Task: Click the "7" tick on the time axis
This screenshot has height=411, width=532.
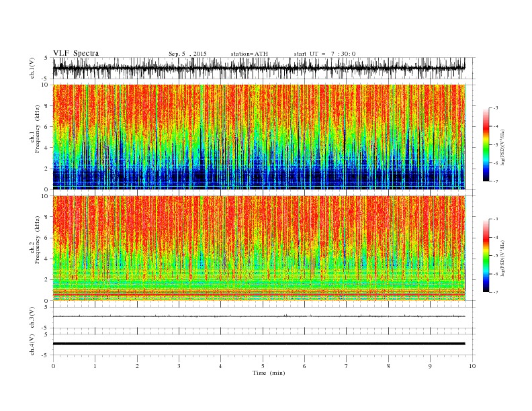Action: point(347,366)
